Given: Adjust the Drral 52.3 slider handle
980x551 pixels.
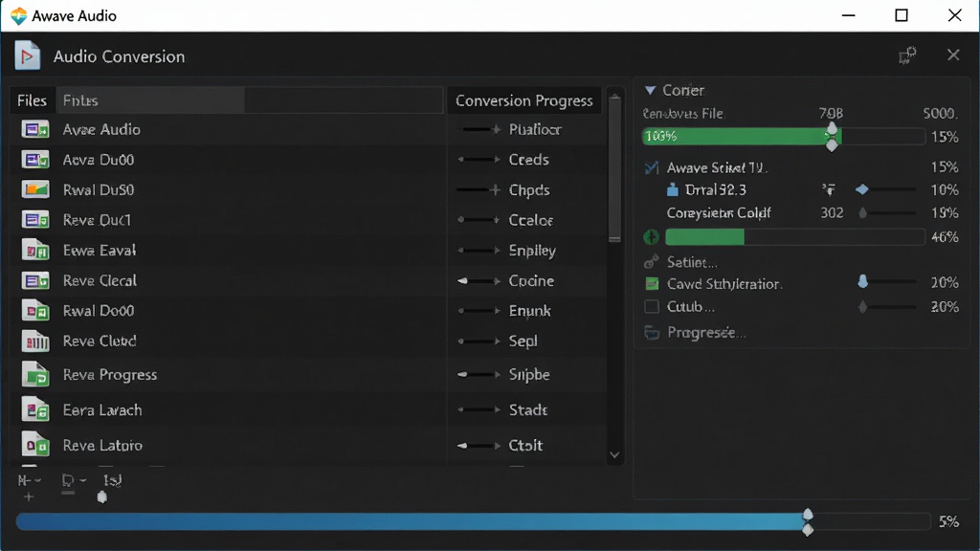Looking at the screenshot, I should pos(862,189).
